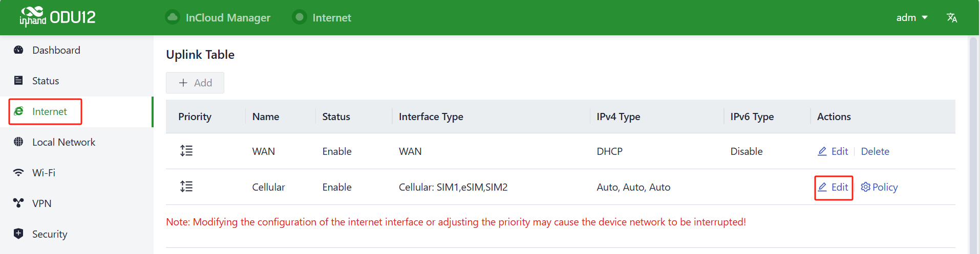The height and width of the screenshot is (254, 980).
Task: Add a new uplink entry
Action: (x=195, y=83)
